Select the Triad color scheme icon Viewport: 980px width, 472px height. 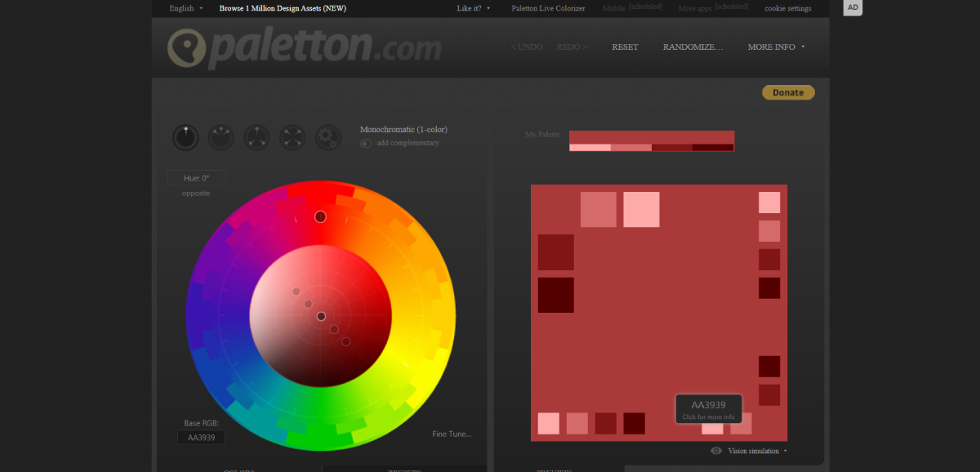click(256, 137)
